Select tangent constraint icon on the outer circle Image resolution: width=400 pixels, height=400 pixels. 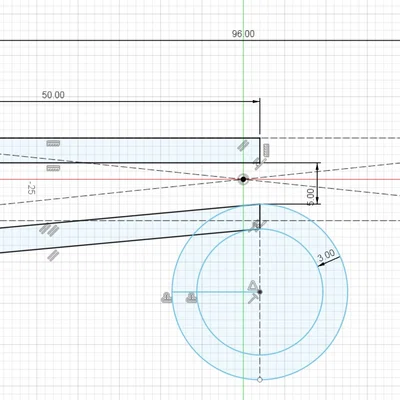[166, 297]
